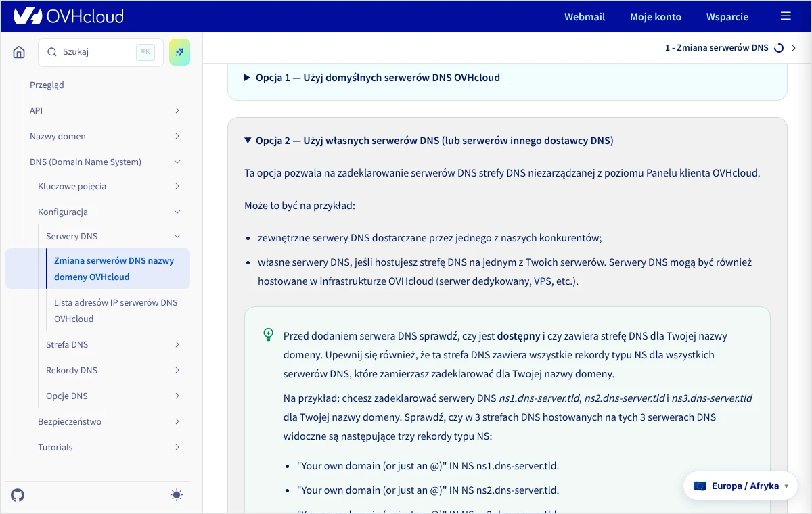
Task: Expand Tutorials sidebar section
Action: tap(109, 447)
